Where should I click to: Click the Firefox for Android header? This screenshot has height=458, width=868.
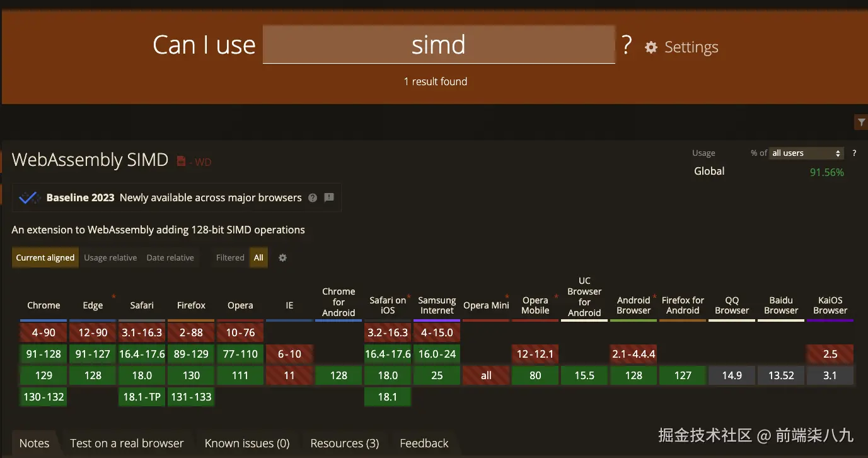[x=683, y=305]
